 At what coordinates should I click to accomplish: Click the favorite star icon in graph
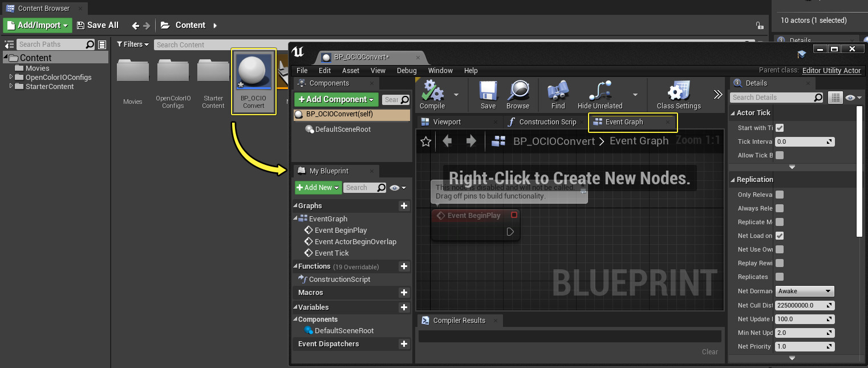click(425, 141)
